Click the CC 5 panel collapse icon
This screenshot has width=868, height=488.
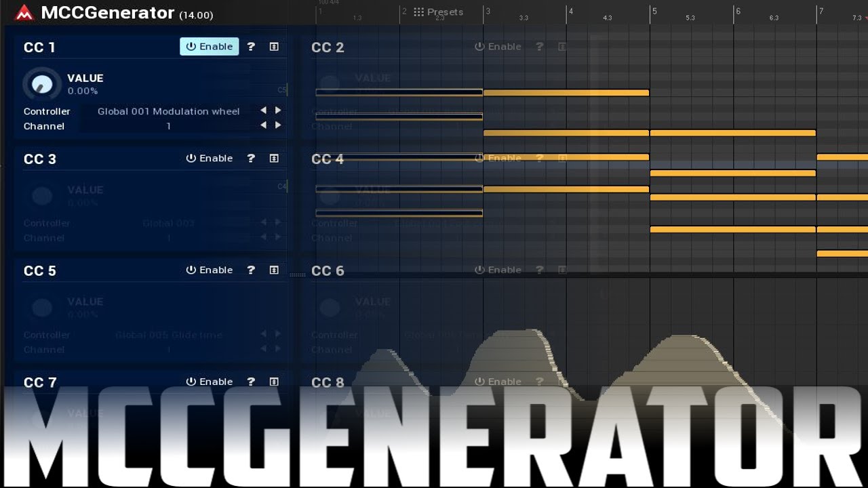274,270
